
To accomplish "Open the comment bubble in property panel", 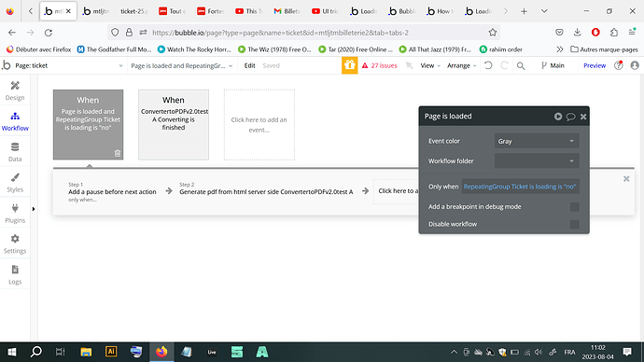I will [570, 117].
